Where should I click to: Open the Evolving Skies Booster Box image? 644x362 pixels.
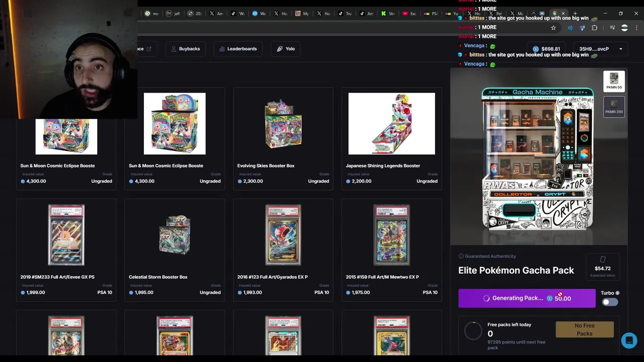pyautogui.click(x=283, y=124)
